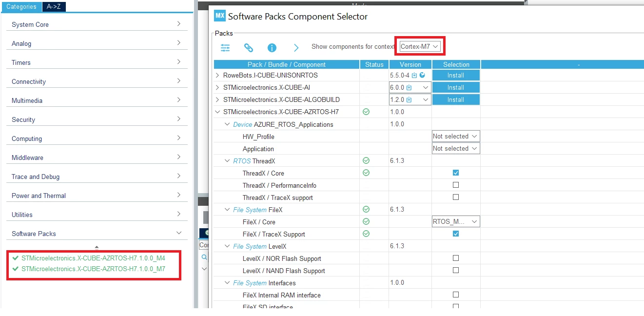
Task: Select STMicroelectronics.X-CUBE-AZRTOS-H7.1.0.0_M4 entry
Action: click(93, 258)
